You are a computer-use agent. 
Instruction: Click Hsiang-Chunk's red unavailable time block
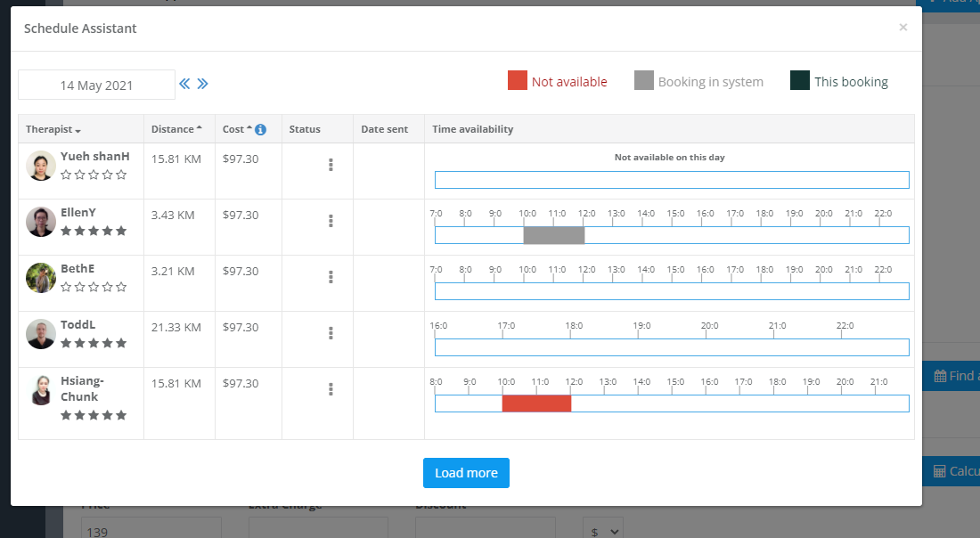(536, 403)
